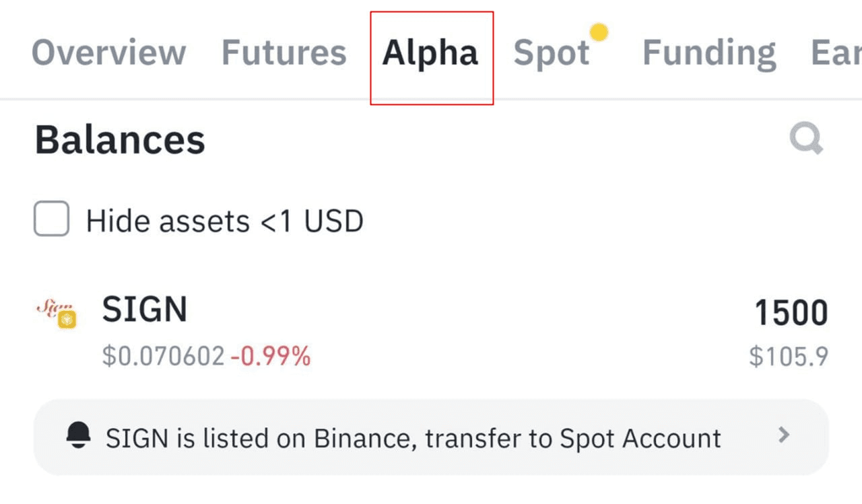
Task: Click the -0.99% price change
Action: [271, 356]
